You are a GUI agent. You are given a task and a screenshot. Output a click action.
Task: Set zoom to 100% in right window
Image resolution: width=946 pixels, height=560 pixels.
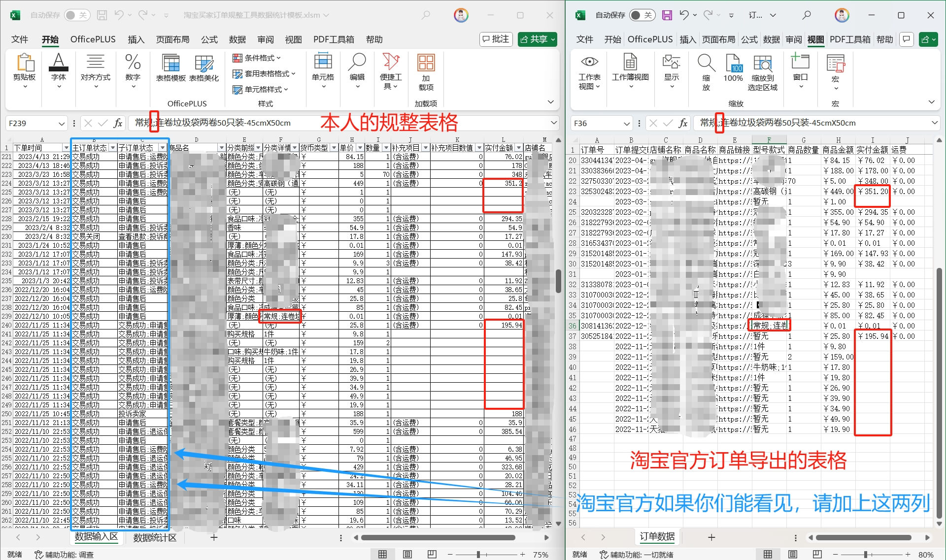(733, 68)
